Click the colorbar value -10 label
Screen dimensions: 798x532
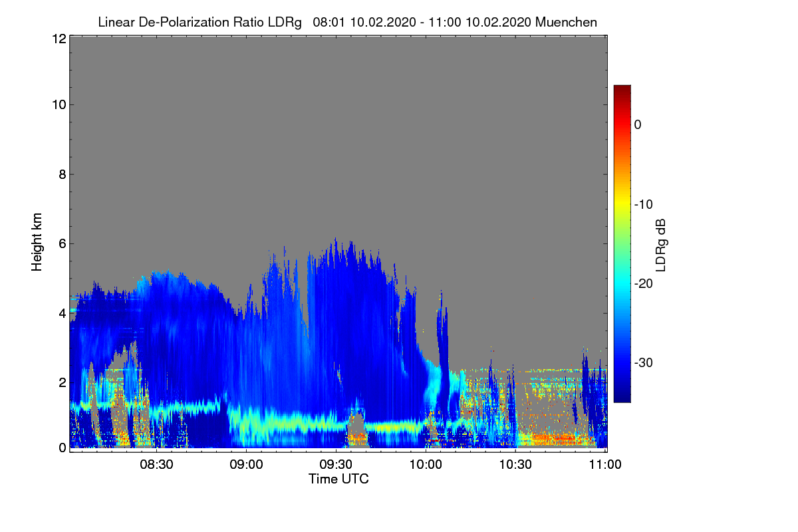[643, 204]
